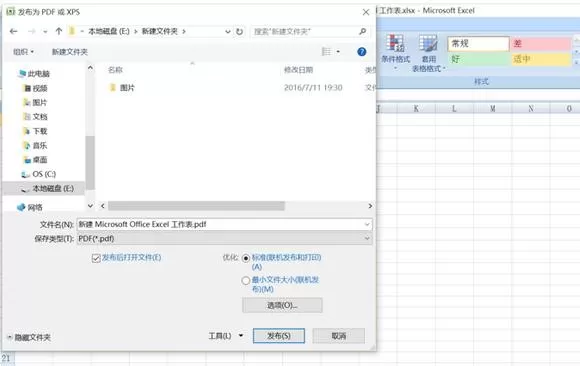The height and width of the screenshot is (366, 580).
Task: Select 最小文件大小(联机发布) radio option
Action: (246, 281)
